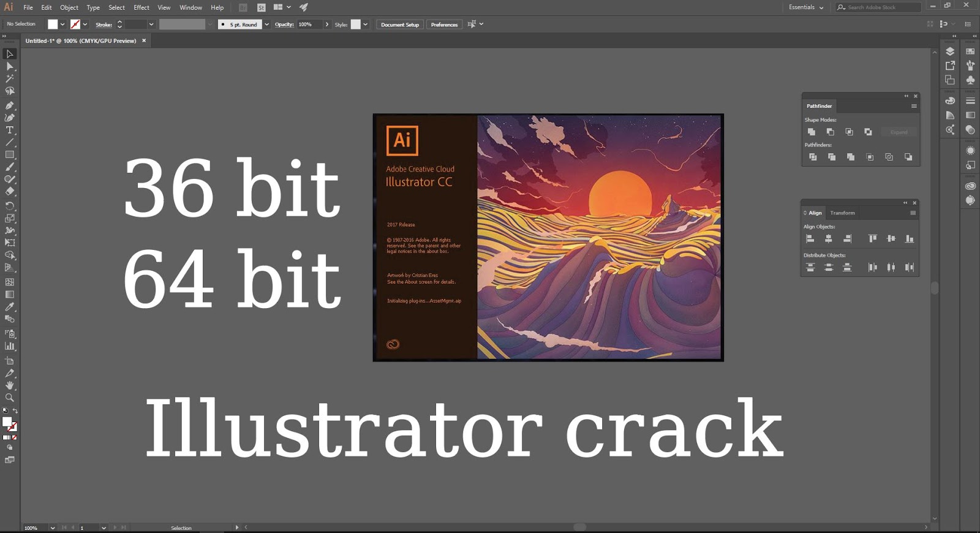
Task: Switch to the Transform tab
Action: (842, 213)
